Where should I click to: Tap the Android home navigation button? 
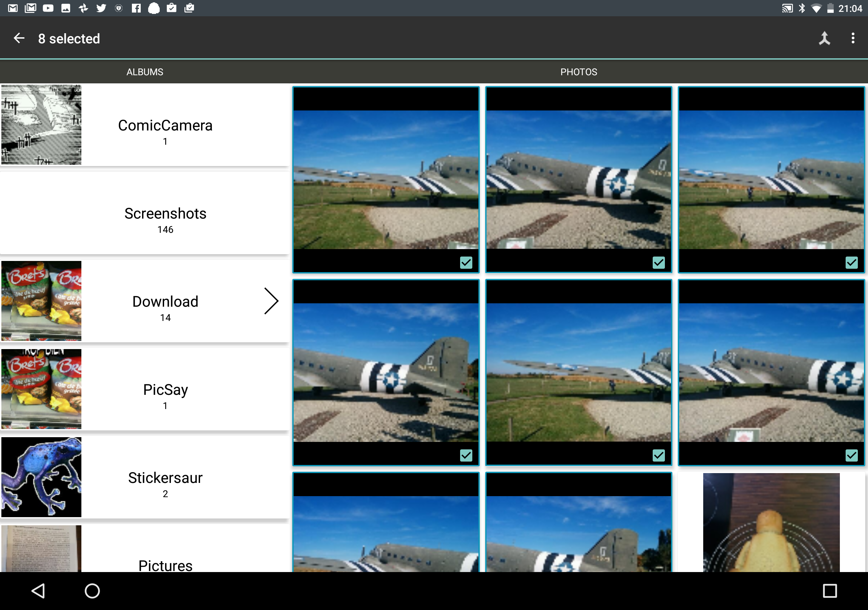[x=92, y=591]
